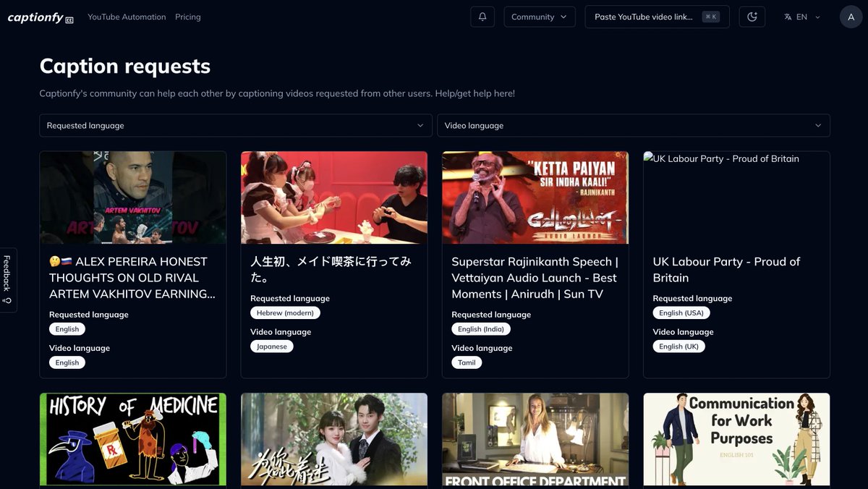The height and width of the screenshot is (489, 868).
Task: Open Alex Pereira video thumbnail
Action: [133, 197]
